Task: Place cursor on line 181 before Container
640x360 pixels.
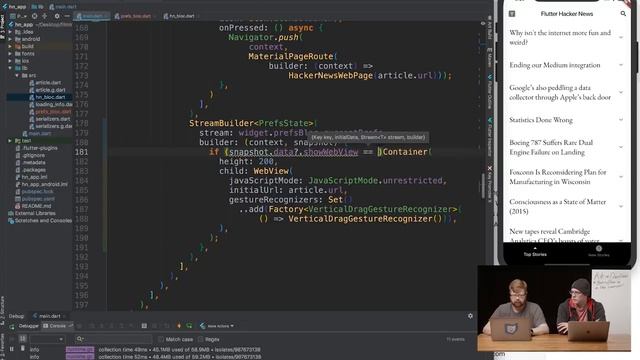Action: pos(382,152)
